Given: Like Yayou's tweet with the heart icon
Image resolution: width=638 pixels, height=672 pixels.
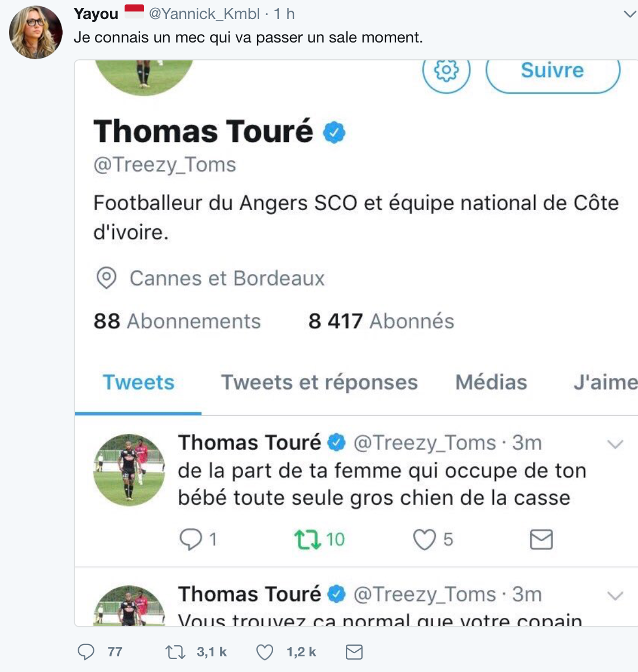Looking at the screenshot, I should pyautogui.click(x=264, y=652).
